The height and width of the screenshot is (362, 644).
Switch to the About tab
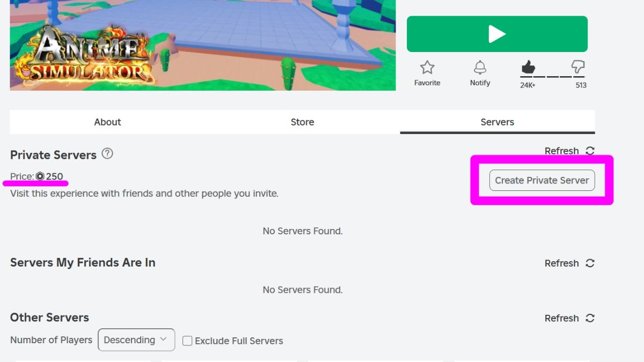coord(107,122)
